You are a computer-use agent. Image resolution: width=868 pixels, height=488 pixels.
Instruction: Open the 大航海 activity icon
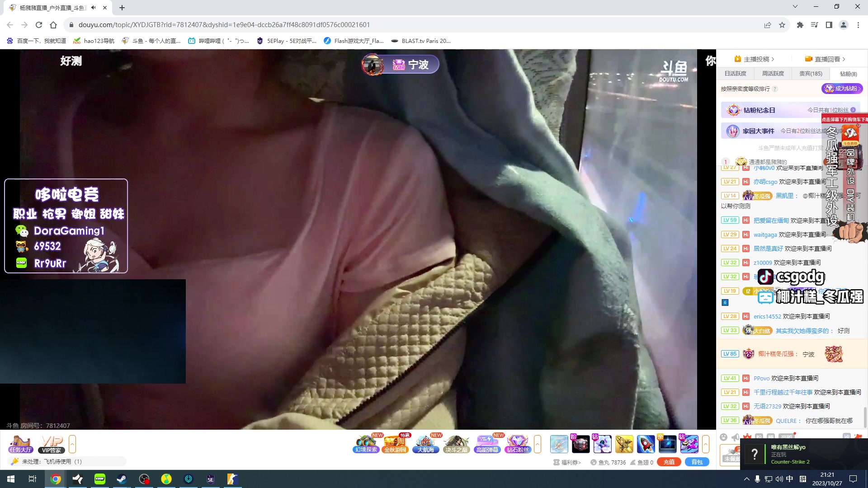pyautogui.click(x=425, y=444)
